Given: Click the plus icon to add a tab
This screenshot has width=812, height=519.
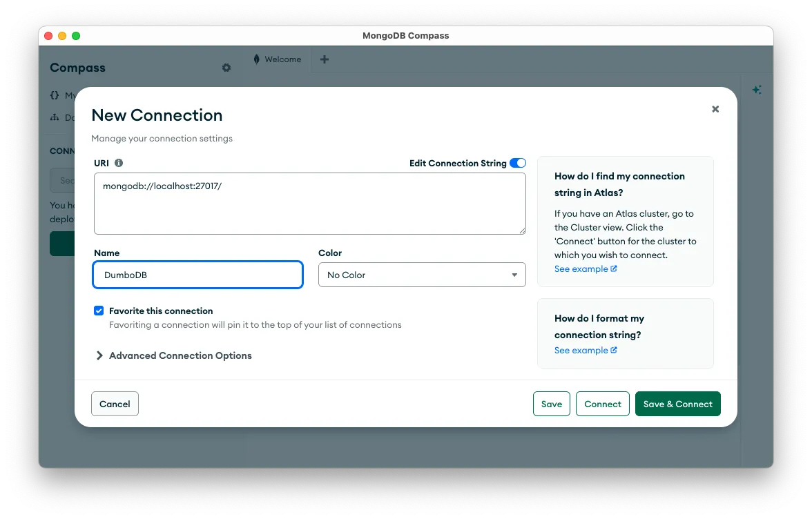Looking at the screenshot, I should [x=325, y=59].
